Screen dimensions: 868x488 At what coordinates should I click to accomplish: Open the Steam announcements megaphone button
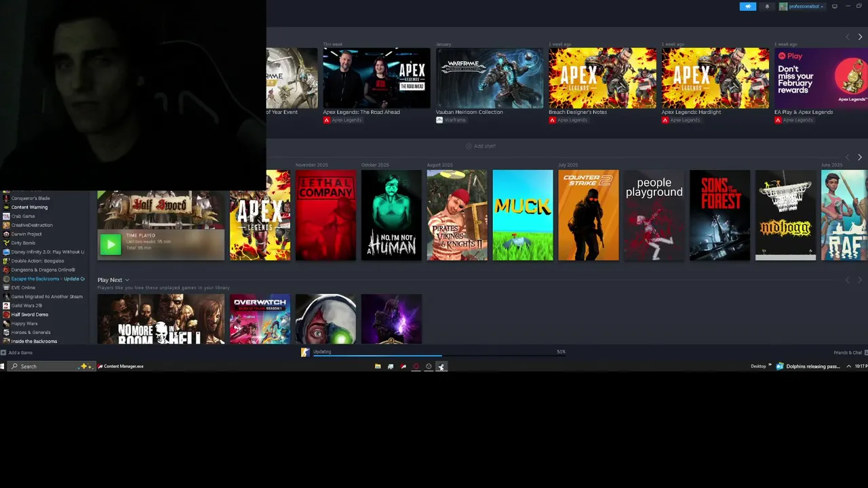click(747, 7)
